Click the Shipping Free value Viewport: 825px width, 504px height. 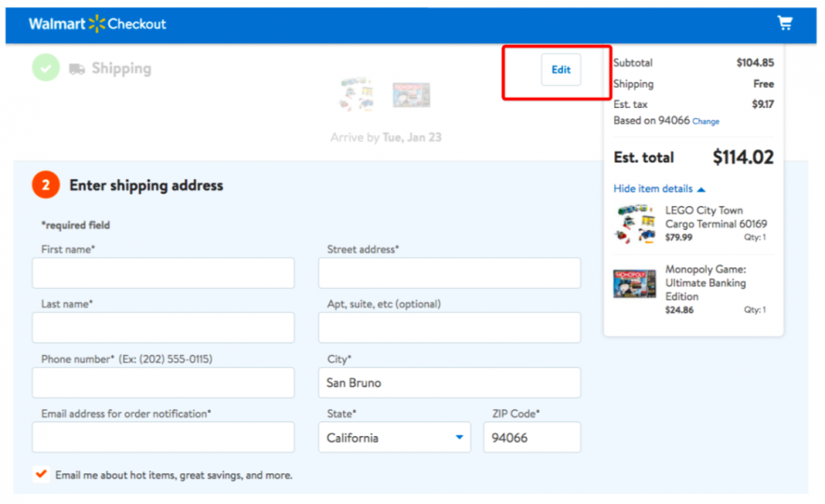coord(763,84)
